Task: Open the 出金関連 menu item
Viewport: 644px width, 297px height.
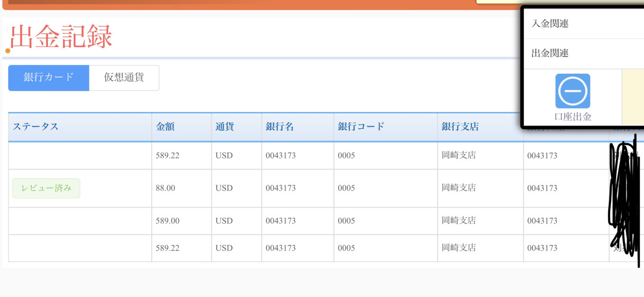Action: click(550, 53)
